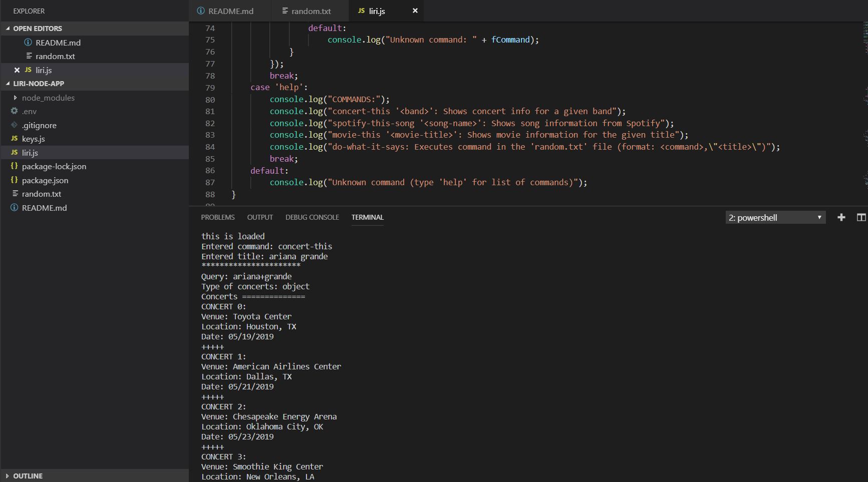
Task: Click 'Entered command: concert-this' terminal line
Action: point(267,246)
